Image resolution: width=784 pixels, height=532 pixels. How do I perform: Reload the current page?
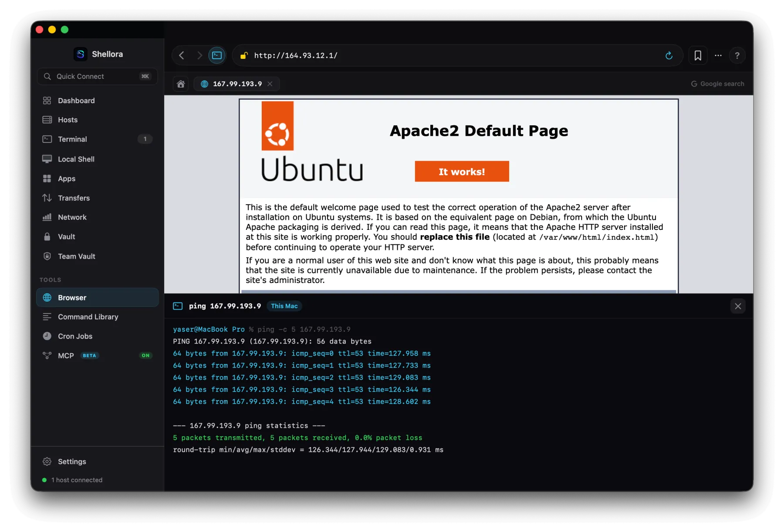[x=669, y=55]
